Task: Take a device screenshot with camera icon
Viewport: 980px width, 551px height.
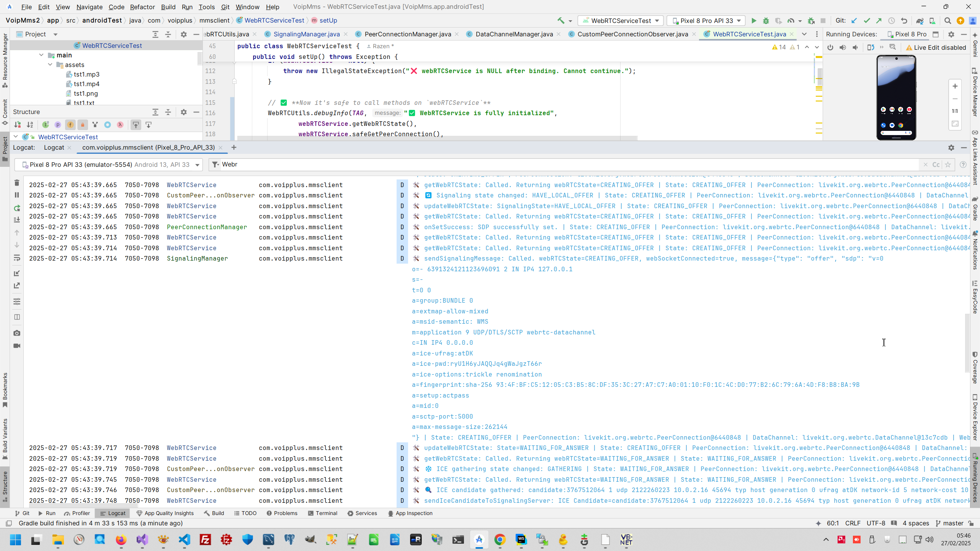Action: tap(16, 333)
